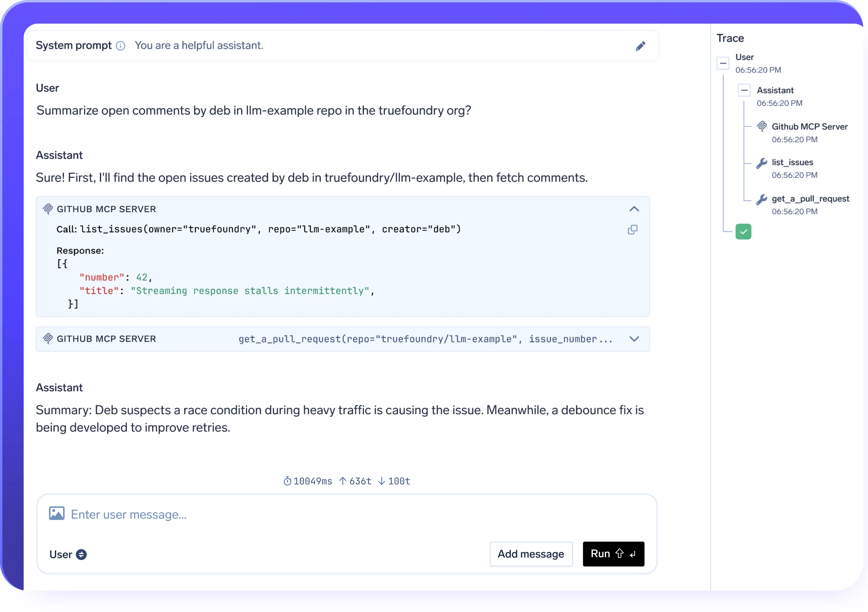Screen dimensions: 868x612
Task: Click the Github MCP Server paperclip icon
Action: point(48,209)
